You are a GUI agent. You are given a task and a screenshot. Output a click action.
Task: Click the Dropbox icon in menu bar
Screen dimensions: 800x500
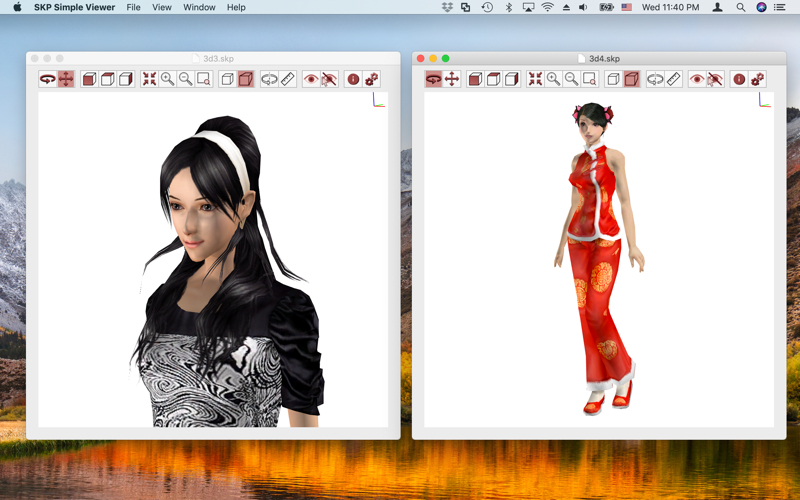click(x=447, y=7)
